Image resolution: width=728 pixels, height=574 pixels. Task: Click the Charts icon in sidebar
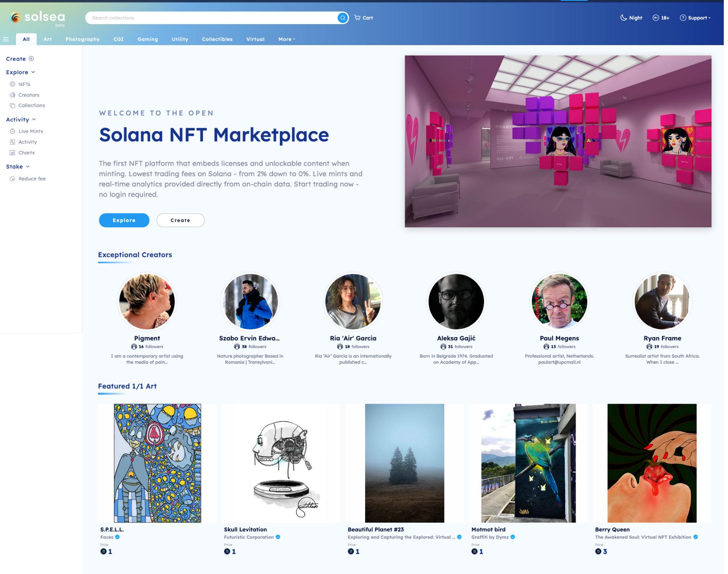pos(13,154)
